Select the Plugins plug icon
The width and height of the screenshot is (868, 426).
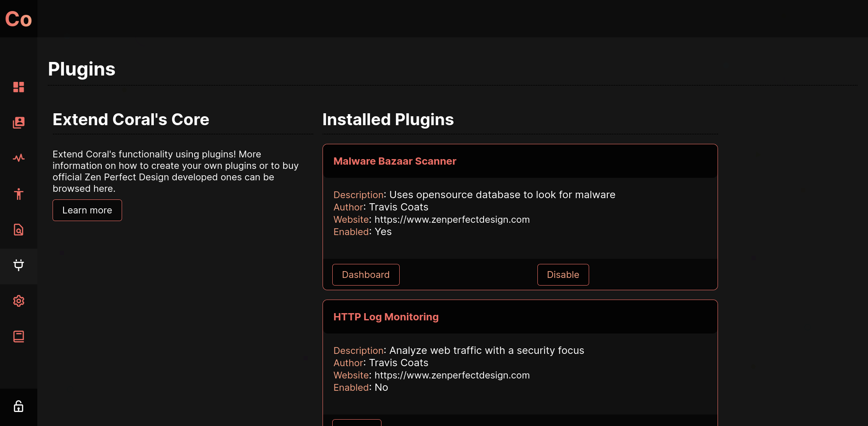coord(19,266)
